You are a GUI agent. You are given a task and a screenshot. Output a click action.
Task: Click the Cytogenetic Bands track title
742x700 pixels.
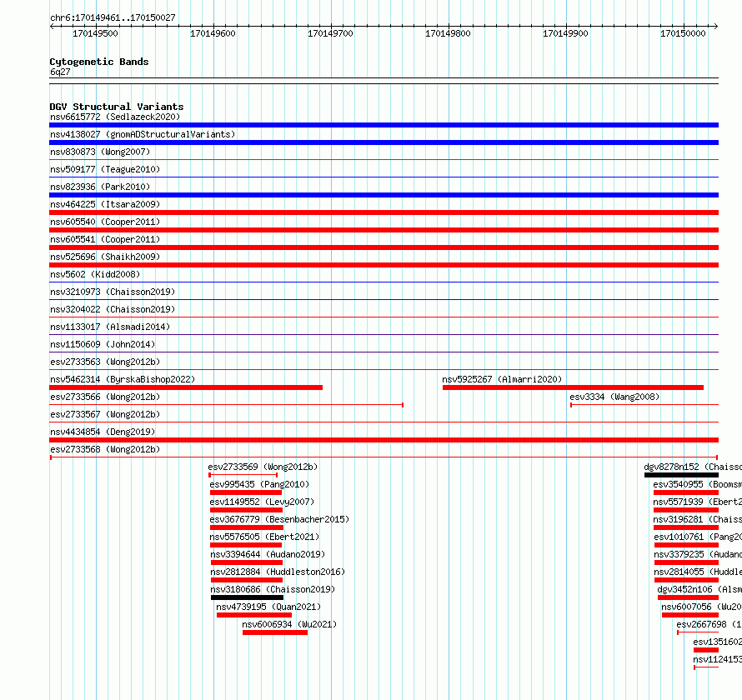[99, 62]
